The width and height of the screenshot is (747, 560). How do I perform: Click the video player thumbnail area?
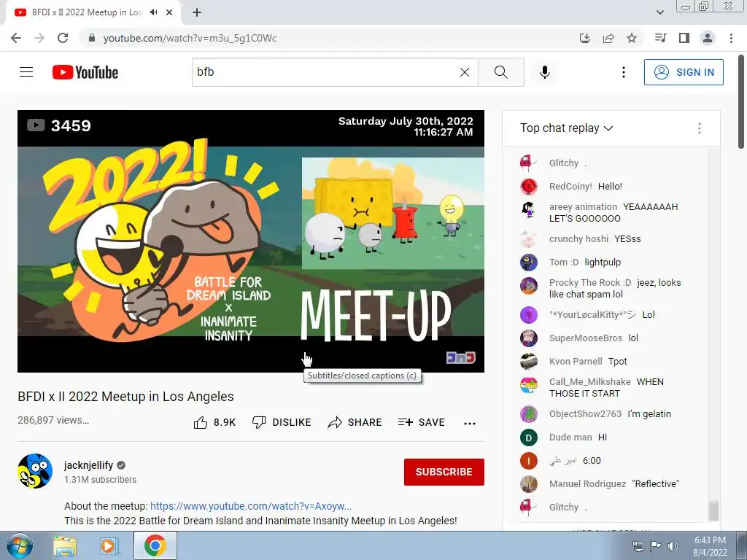point(251,241)
